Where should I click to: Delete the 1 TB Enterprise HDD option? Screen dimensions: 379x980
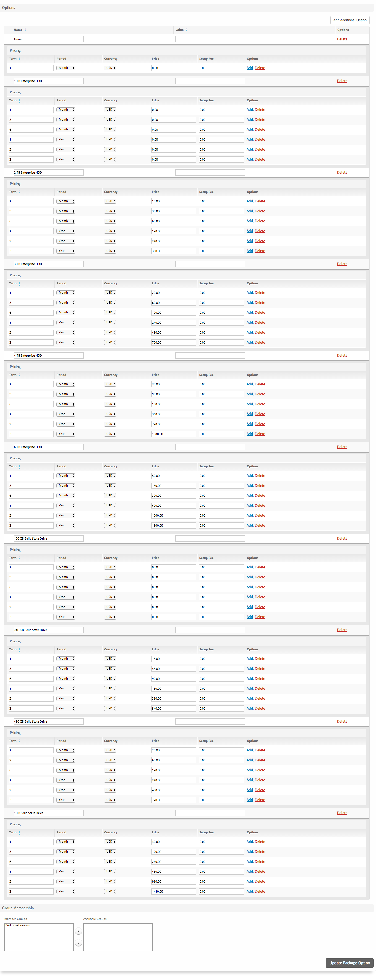[342, 81]
